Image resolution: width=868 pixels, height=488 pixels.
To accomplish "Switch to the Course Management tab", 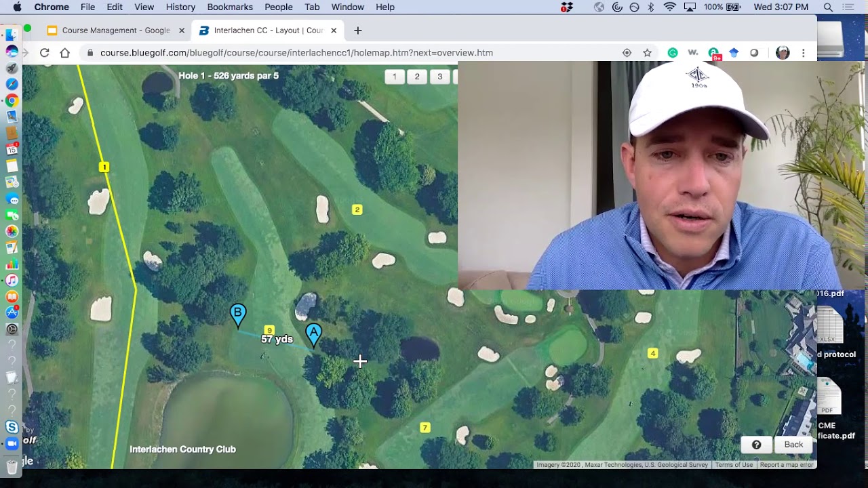I will pos(115,30).
